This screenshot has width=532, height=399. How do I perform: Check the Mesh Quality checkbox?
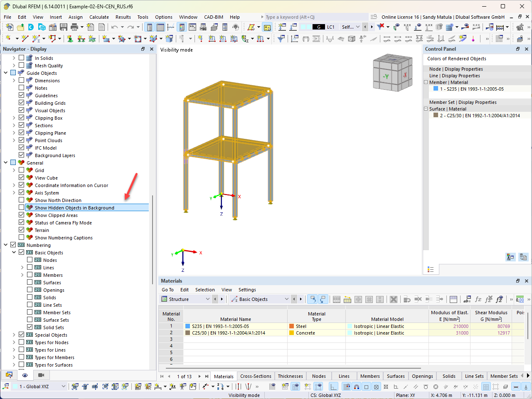click(21, 65)
